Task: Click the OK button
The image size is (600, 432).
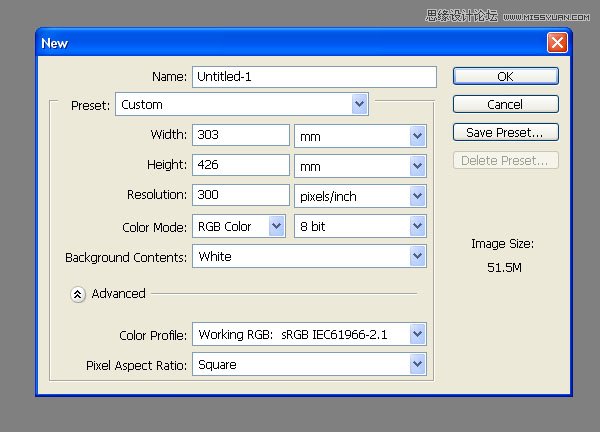Action: [x=505, y=76]
